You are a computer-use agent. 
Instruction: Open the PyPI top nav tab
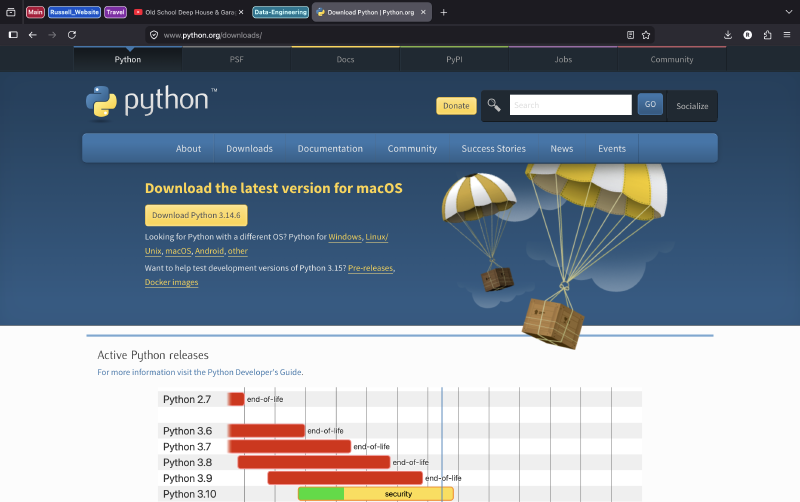(x=454, y=59)
